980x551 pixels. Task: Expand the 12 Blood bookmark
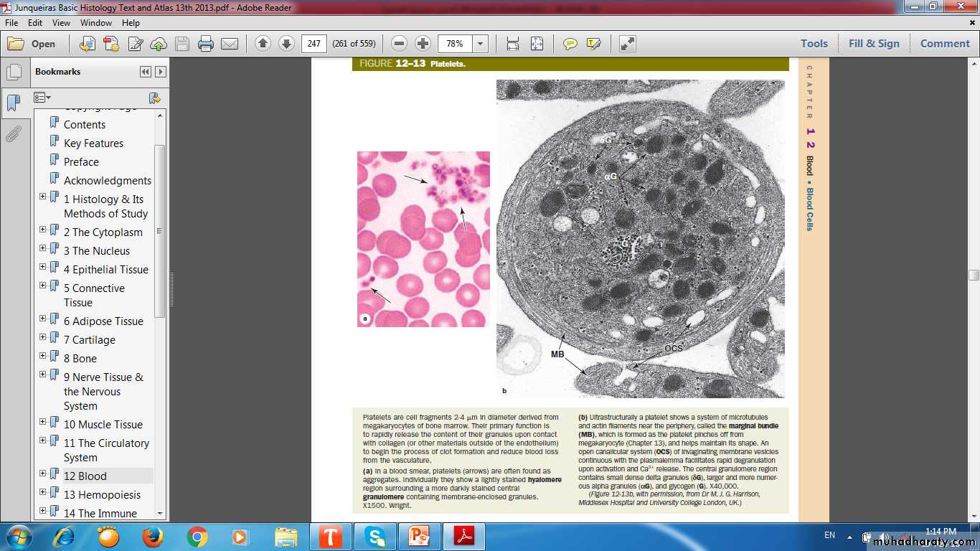pyautogui.click(x=42, y=475)
